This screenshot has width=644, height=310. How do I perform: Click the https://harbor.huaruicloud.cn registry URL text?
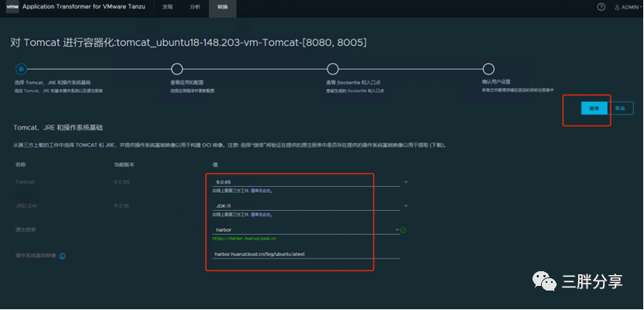[x=245, y=238]
